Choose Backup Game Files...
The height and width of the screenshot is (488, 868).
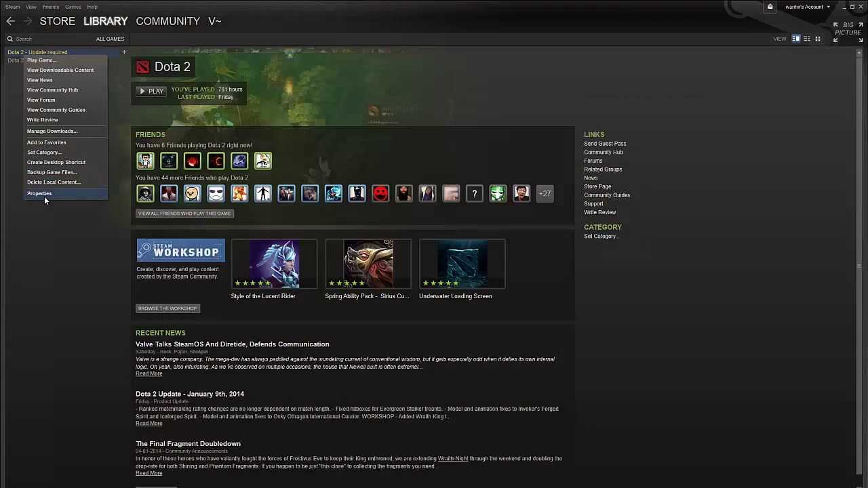[66, 172]
